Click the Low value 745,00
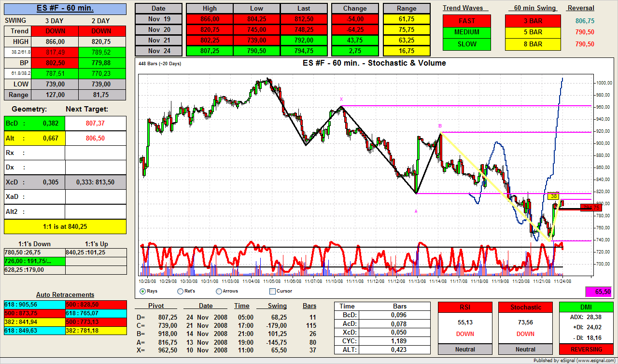Screen dimensions: 618x364 point(257,30)
